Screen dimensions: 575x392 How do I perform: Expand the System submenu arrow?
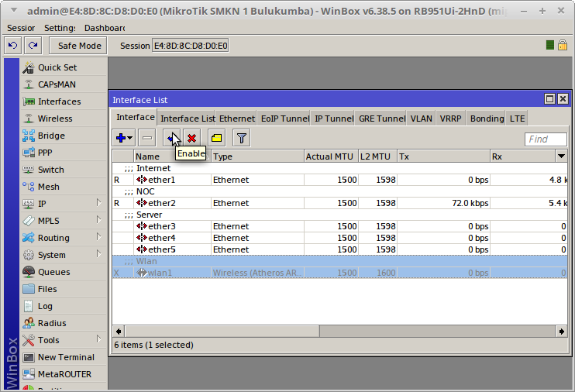(98, 254)
